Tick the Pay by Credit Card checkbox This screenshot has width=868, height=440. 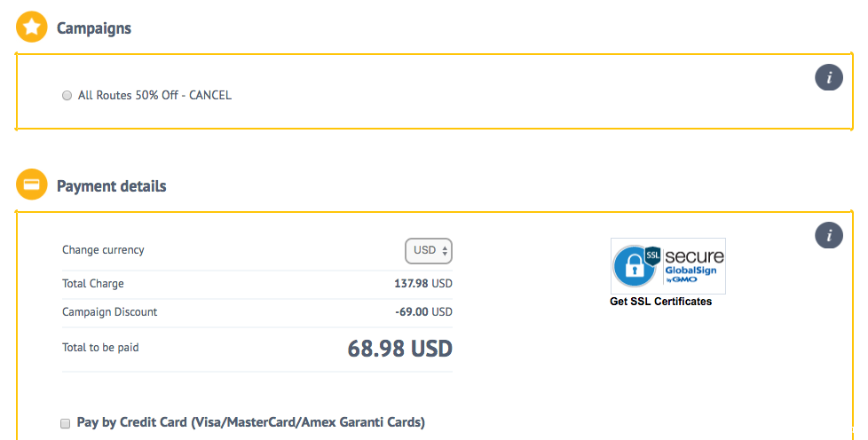tap(65, 423)
